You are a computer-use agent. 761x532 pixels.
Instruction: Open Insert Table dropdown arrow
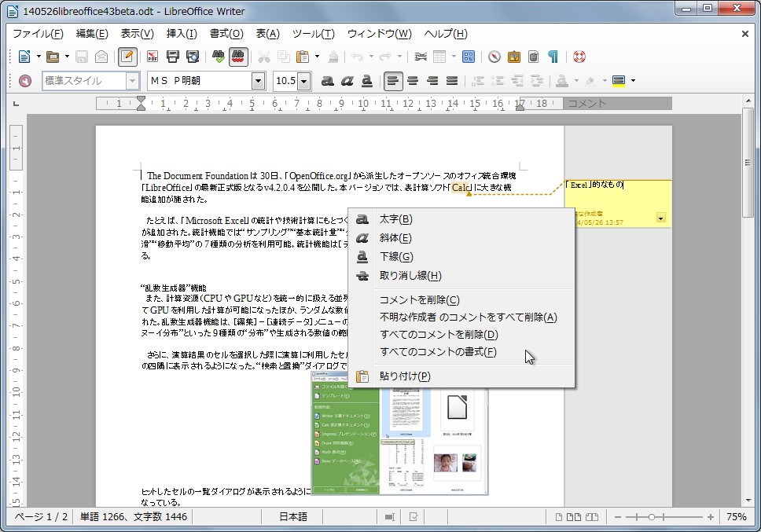pos(454,57)
